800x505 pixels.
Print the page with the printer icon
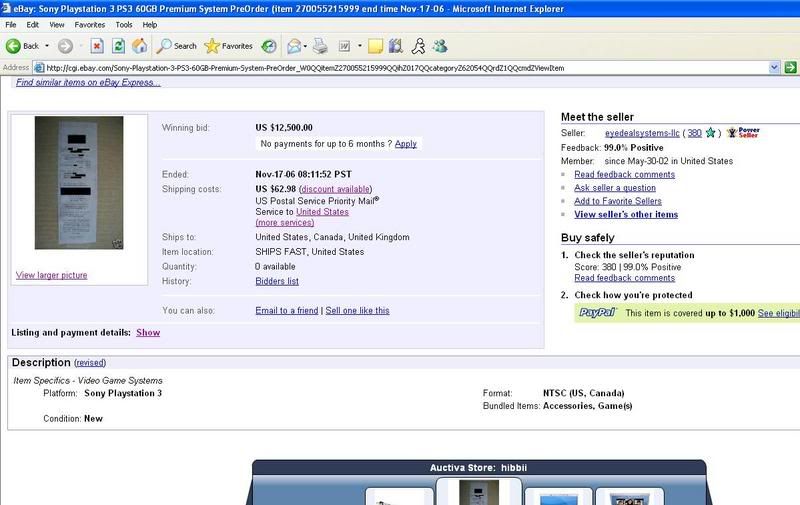(320, 46)
